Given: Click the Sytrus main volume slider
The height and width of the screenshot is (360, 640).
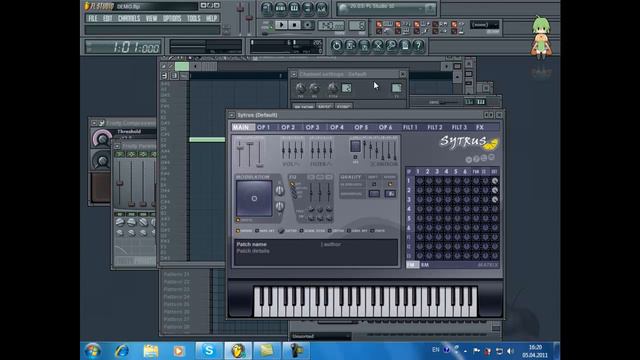Looking at the screenshot, I should [240, 153].
